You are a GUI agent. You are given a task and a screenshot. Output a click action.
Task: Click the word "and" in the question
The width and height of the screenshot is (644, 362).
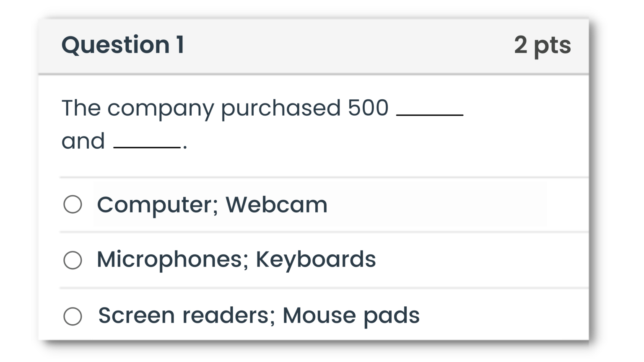[83, 141]
